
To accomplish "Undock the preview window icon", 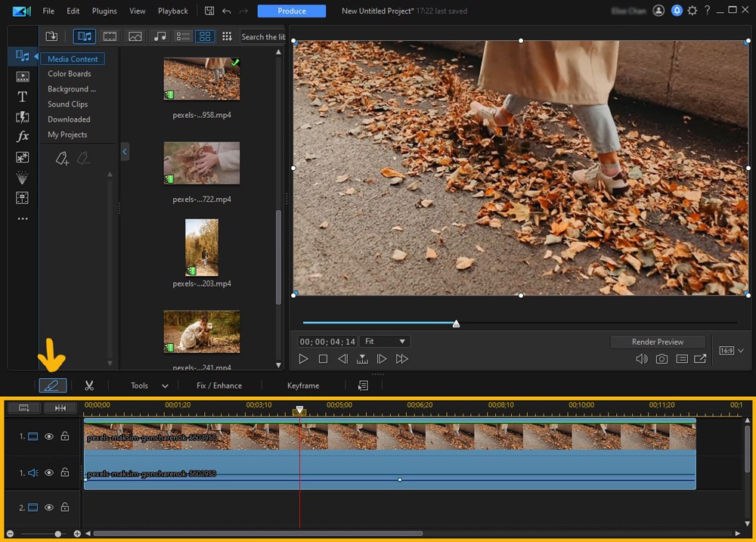I will 700,359.
